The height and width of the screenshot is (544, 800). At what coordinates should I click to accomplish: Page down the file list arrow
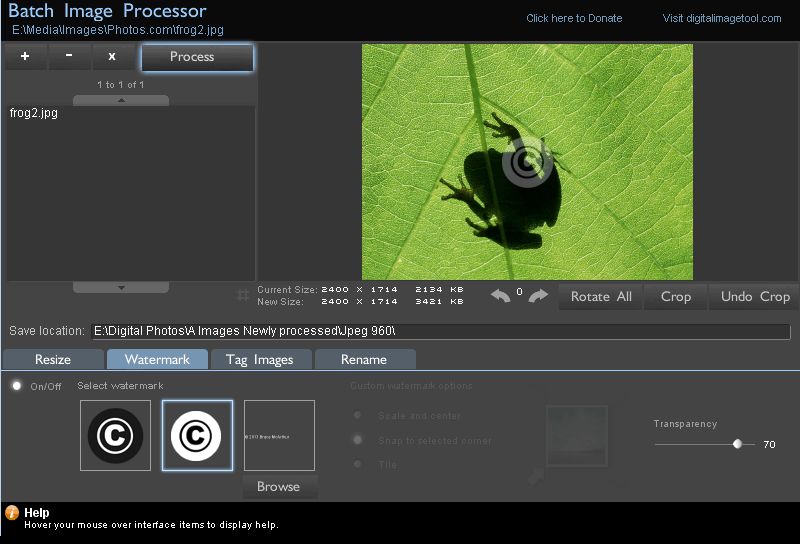pos(121,288)
